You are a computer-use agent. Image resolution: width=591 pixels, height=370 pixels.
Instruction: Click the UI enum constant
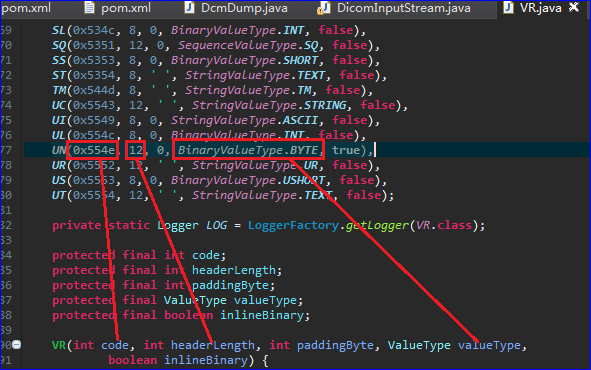click(x=59, y=120)
